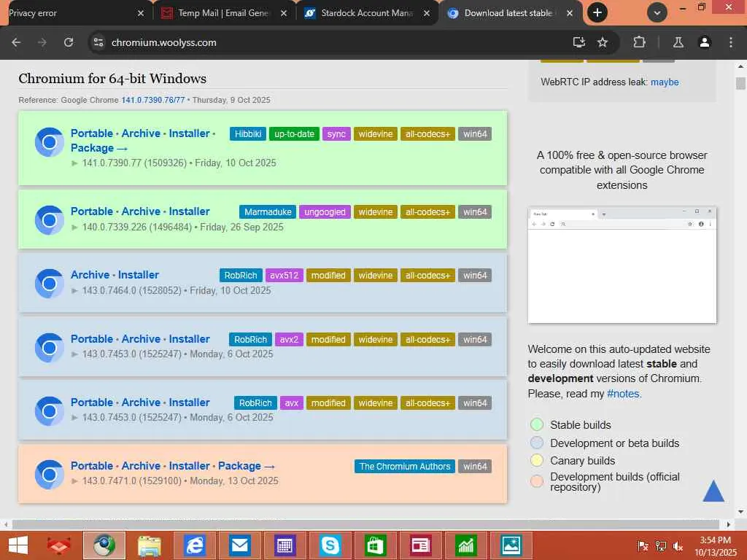The height and width of the screenshot is (560, 747).
Task: Open Skype from taskbar
Action: pyautogui.click(x=330, y=545)
